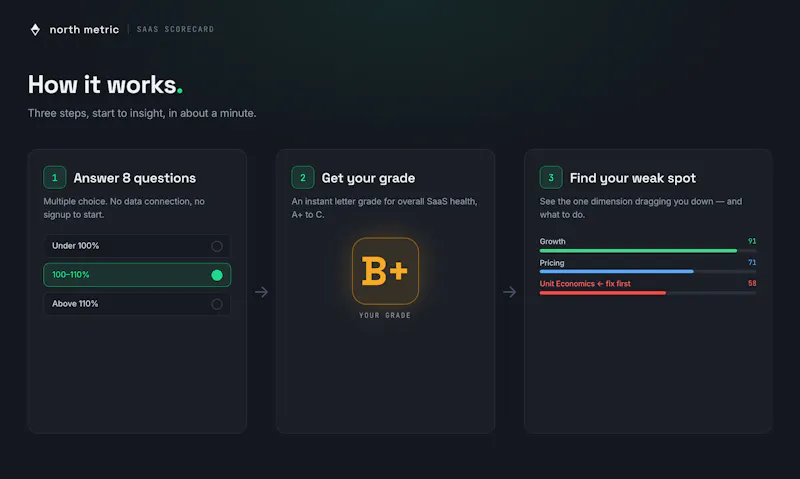Screen dimensions: 800x479
Task: Click the 'Answer 8 questions' heading
Action: [135, 178]
